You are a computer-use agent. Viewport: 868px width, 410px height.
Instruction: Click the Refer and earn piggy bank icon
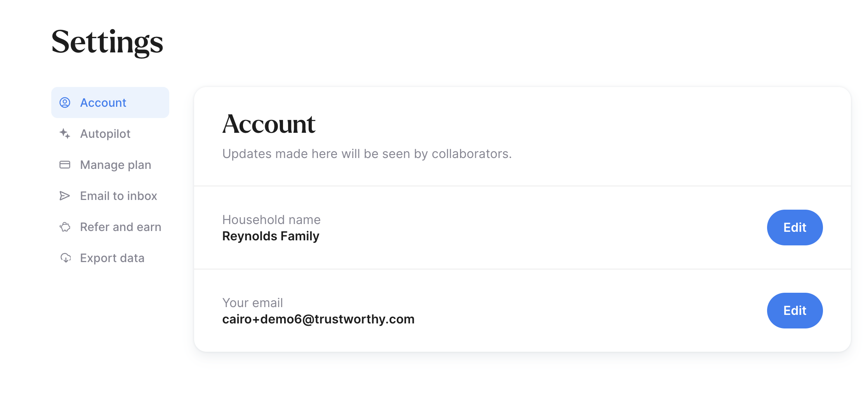[x=65, y=227]
